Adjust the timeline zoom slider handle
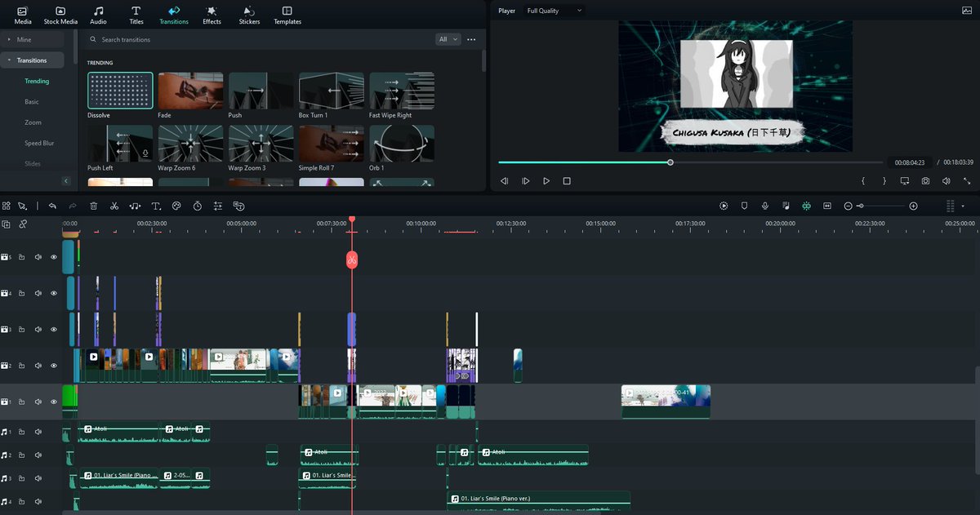 coord(860,206)
